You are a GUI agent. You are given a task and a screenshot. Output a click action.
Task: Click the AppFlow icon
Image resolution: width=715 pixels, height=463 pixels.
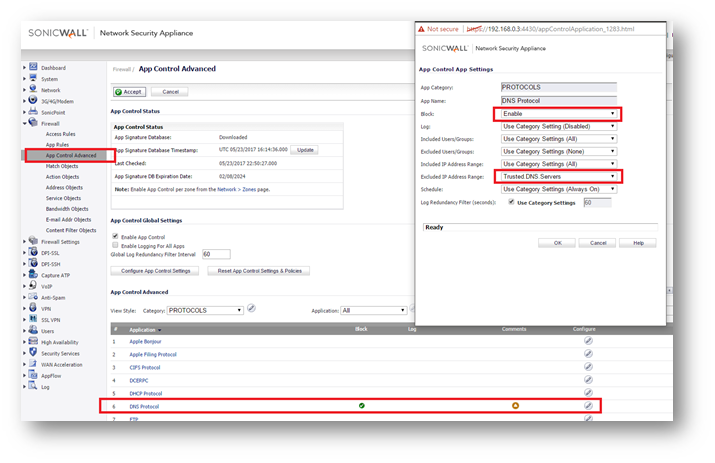33,375
